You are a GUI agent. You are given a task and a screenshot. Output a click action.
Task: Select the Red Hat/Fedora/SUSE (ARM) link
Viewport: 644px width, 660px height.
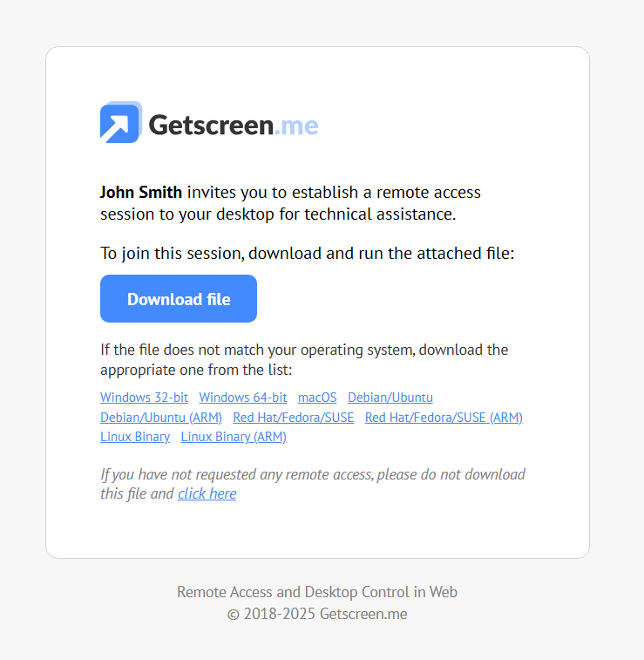444,418
